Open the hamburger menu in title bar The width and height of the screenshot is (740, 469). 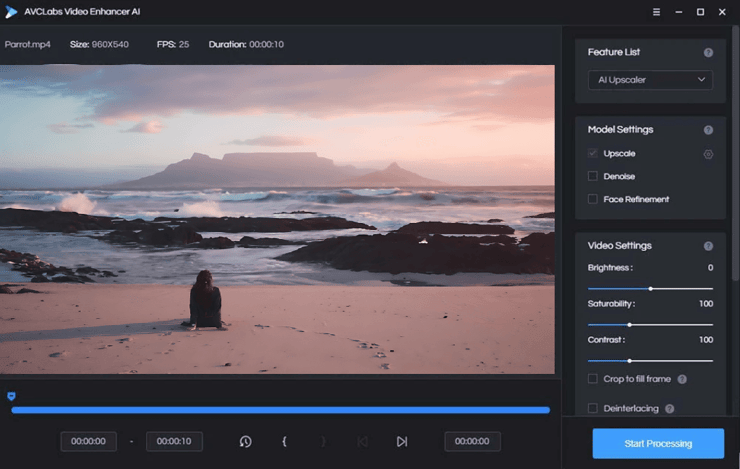point(656,12)
